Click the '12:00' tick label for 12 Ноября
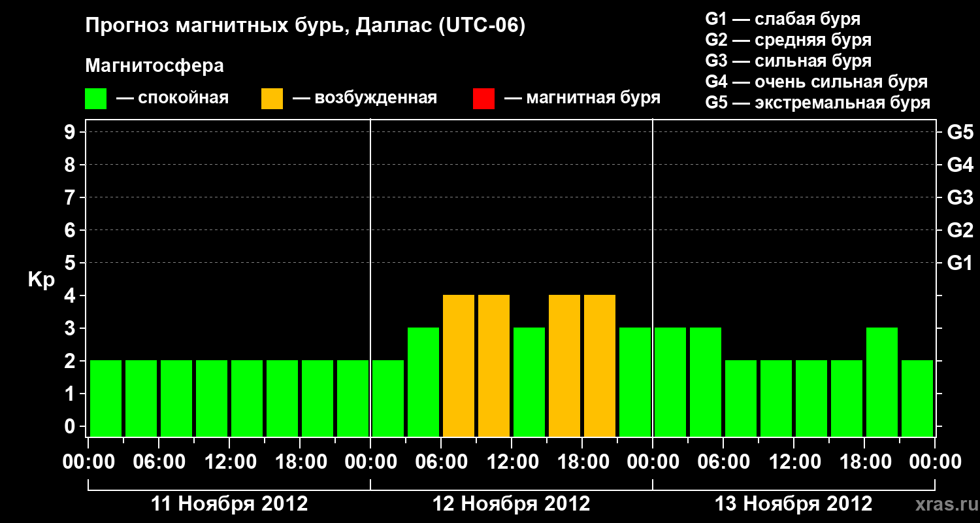The width and height of the screenshot is (980, 523). pos(512,462)
